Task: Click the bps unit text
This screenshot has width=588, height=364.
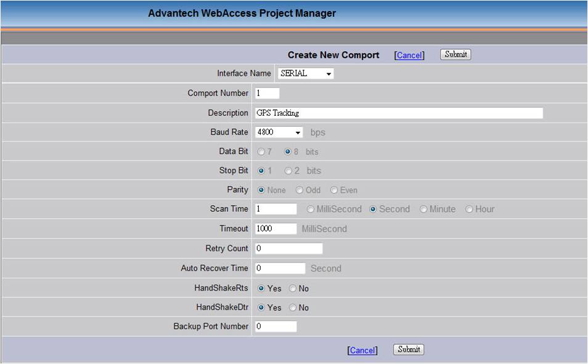Action: pos(317,132)
